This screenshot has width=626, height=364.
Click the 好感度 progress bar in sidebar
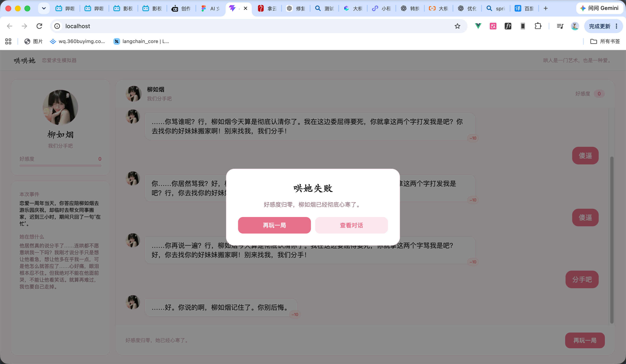tap(60, 165)
